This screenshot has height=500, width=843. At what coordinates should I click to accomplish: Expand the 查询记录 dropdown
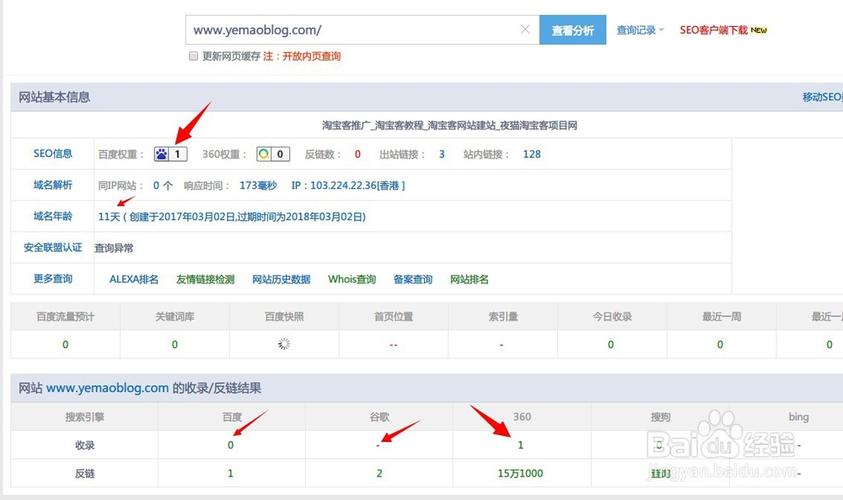click(640, 30)
